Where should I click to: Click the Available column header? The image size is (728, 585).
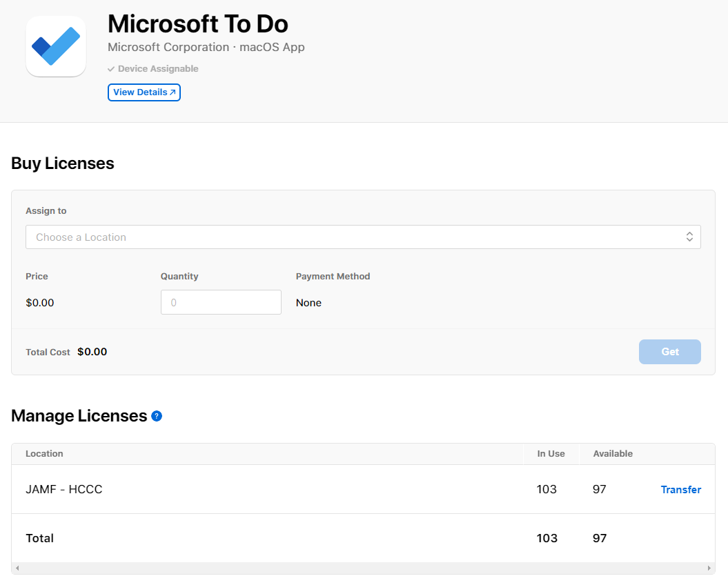[x=613, y=454]
